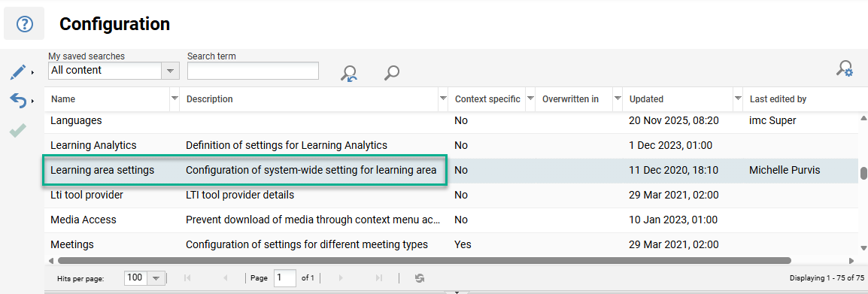The image size is (868, 294).
Task: Sort by Context specific column header
Action: point(487,99)
